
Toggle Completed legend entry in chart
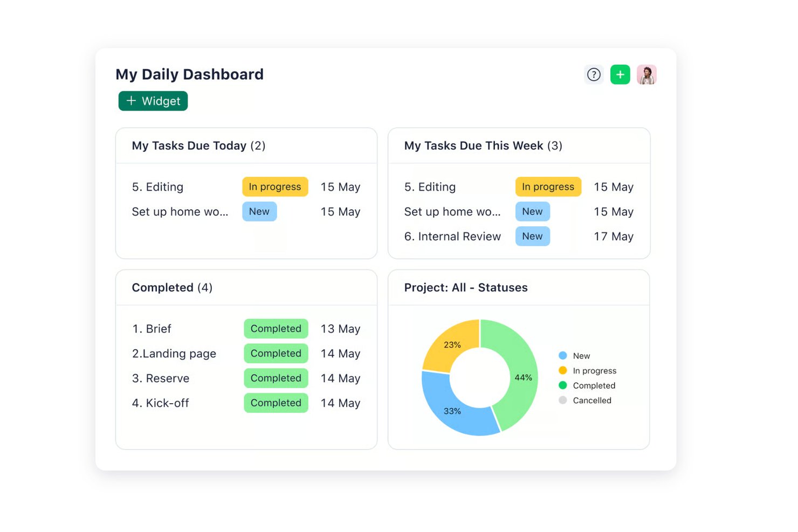[x=587, y=385]
